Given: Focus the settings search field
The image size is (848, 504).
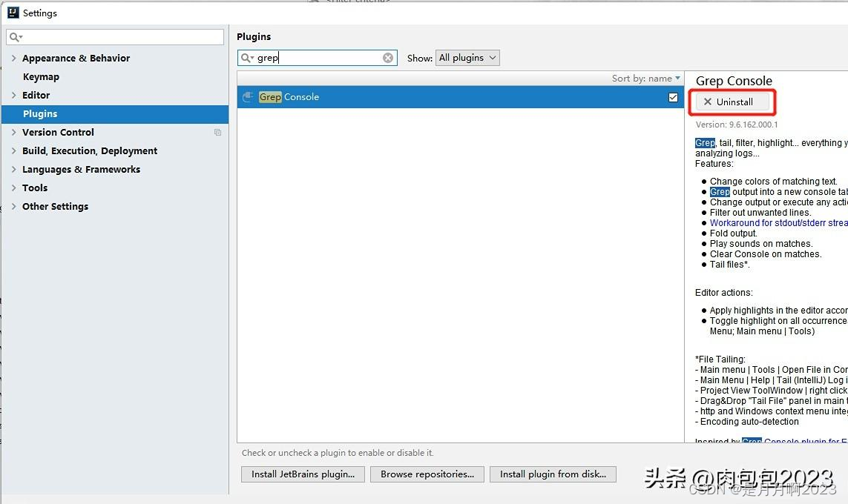Looking at the screenshot, I should click(115, 37).
